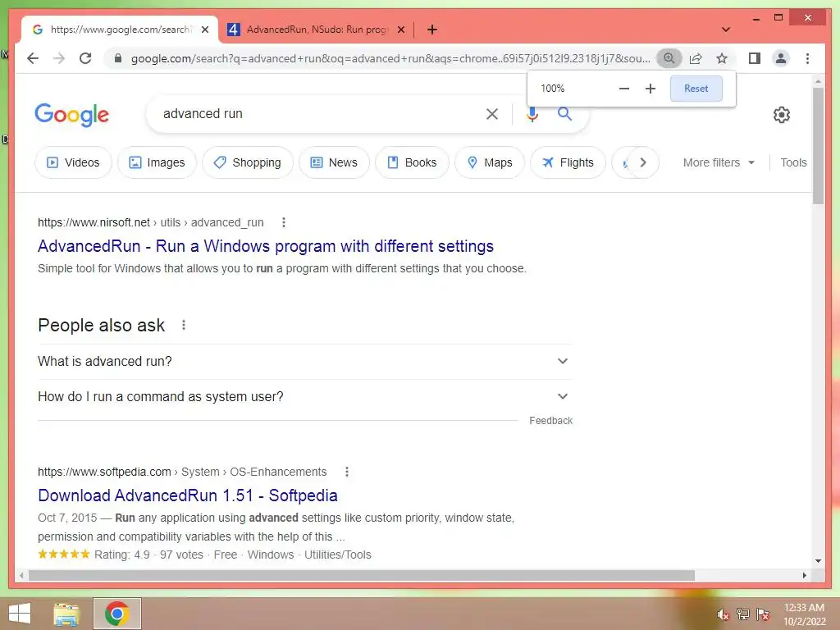Filter results by Books
The width and height of the screenshot is (840, 630).
coord(412,162)
